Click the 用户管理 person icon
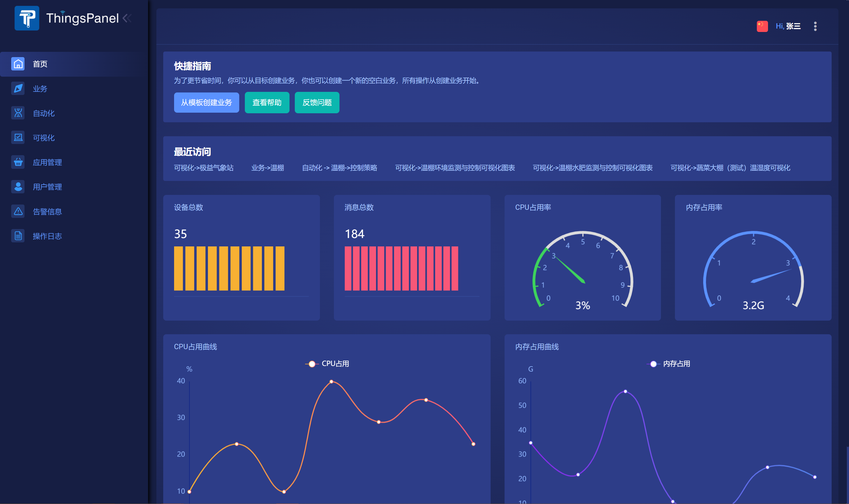The image size is (849, 504). 18,187
